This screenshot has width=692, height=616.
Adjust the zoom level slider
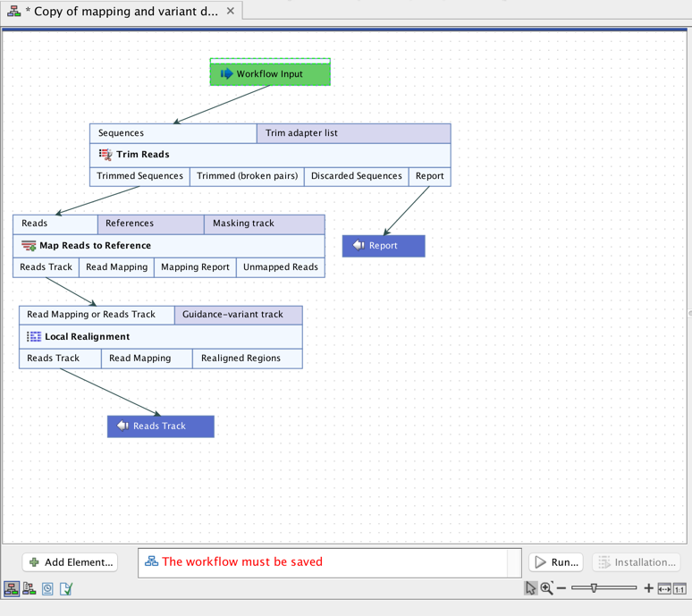(x=594, y=588)
